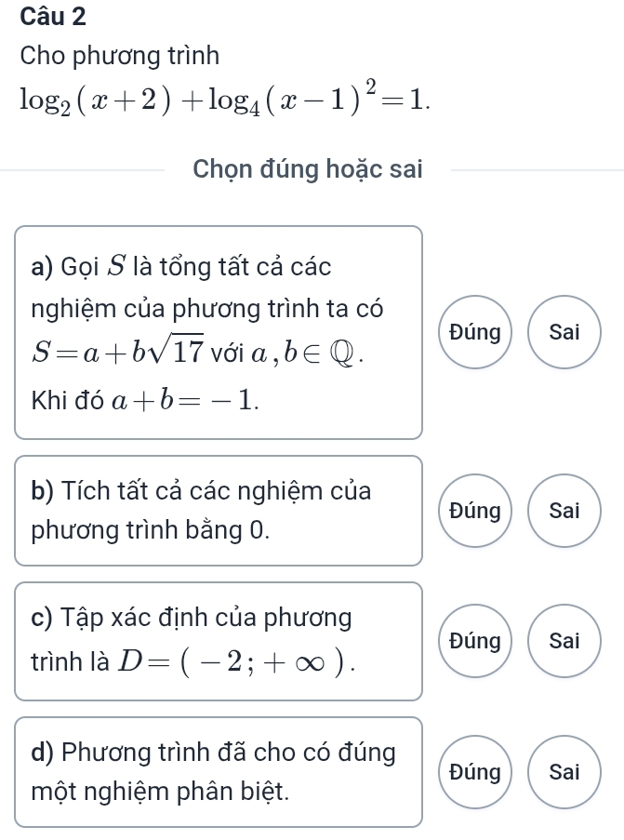The height and width of the screenshot is (840, 624).
Task: Click the Khi đó a+b=−1 line
Action: [x=146, y=400]
